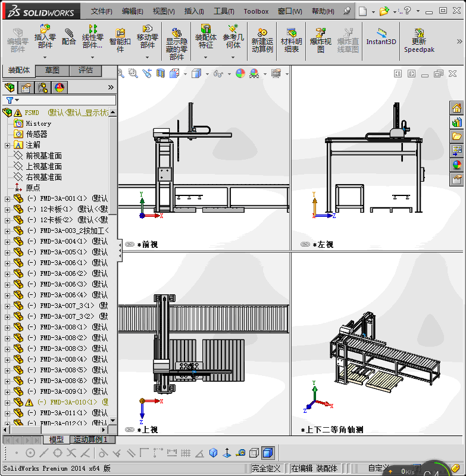Toggle view link icon beside *前视 label
Image resolution: width=466 pixels, height=476 pixels.
click(x=130, y=244)
